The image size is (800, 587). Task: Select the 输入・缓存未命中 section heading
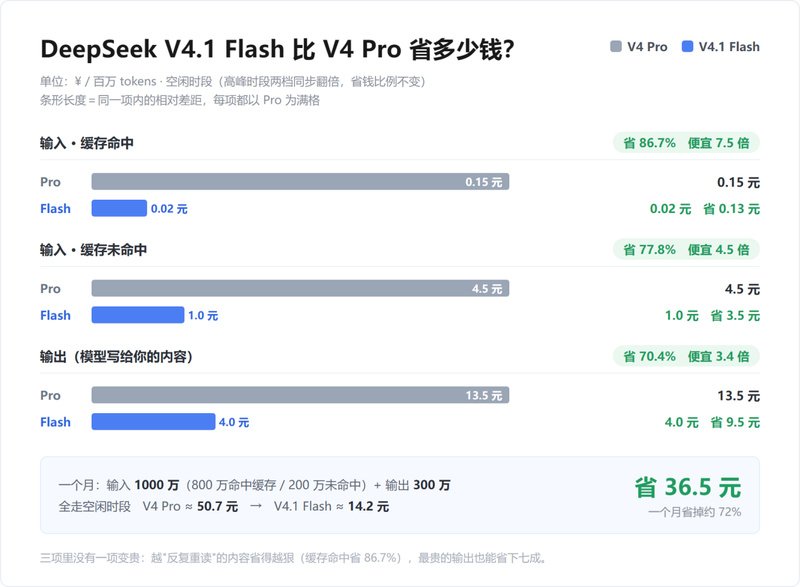pyautogui.click(x=93, y=250)
